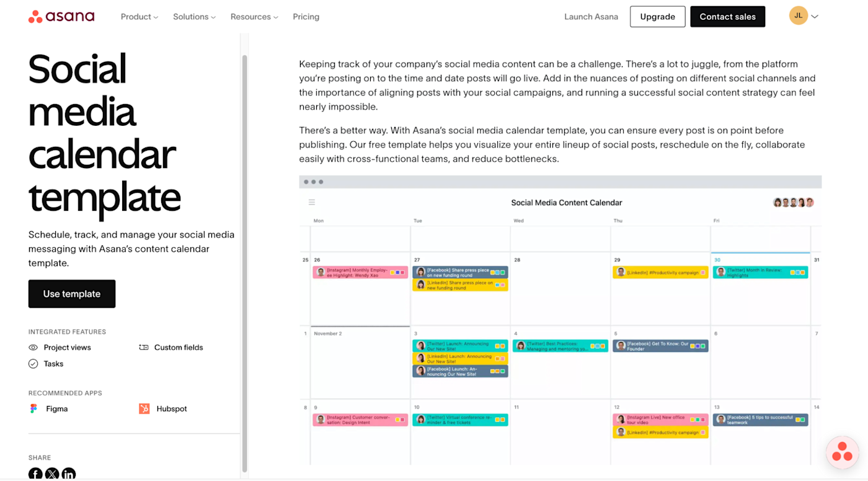Share via the Facebook icon

pyautogui.click(x=35, y=474)
